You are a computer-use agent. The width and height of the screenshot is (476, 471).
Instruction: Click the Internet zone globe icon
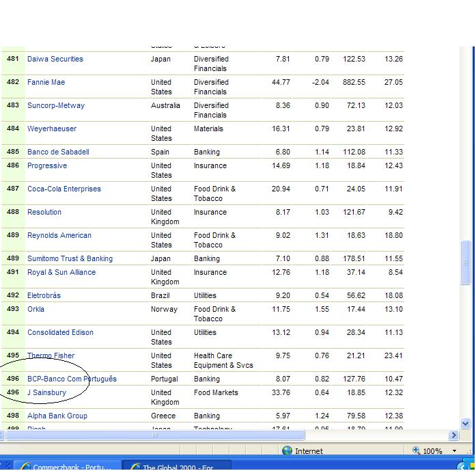click(x=287, y=450)
